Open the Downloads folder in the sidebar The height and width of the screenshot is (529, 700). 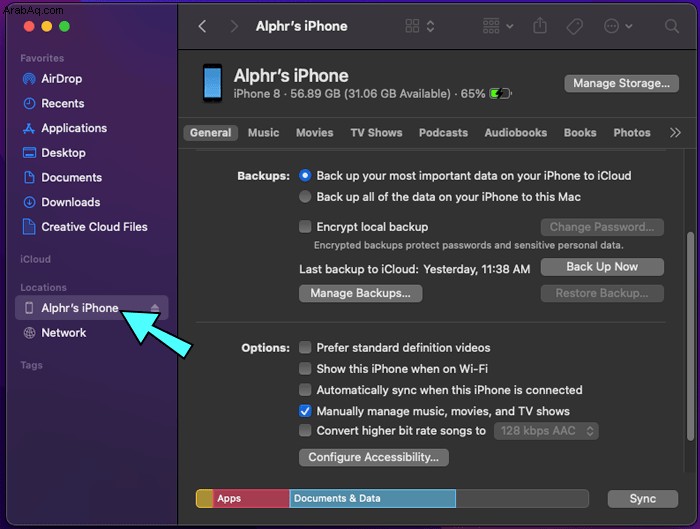70,202
